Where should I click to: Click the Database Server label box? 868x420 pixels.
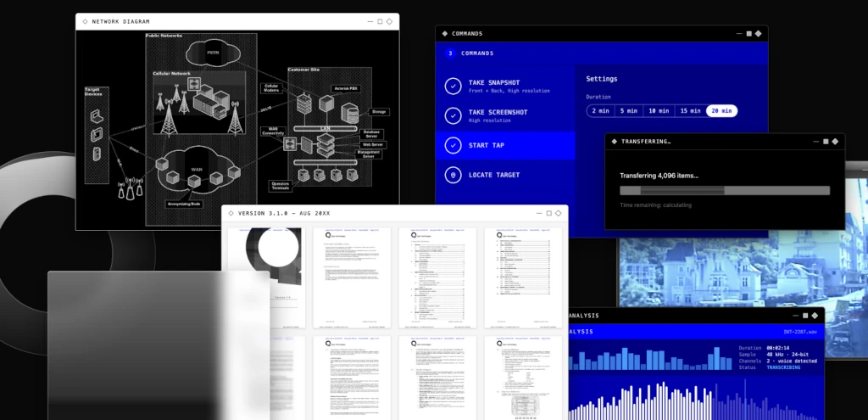click(x=372, y=134)
